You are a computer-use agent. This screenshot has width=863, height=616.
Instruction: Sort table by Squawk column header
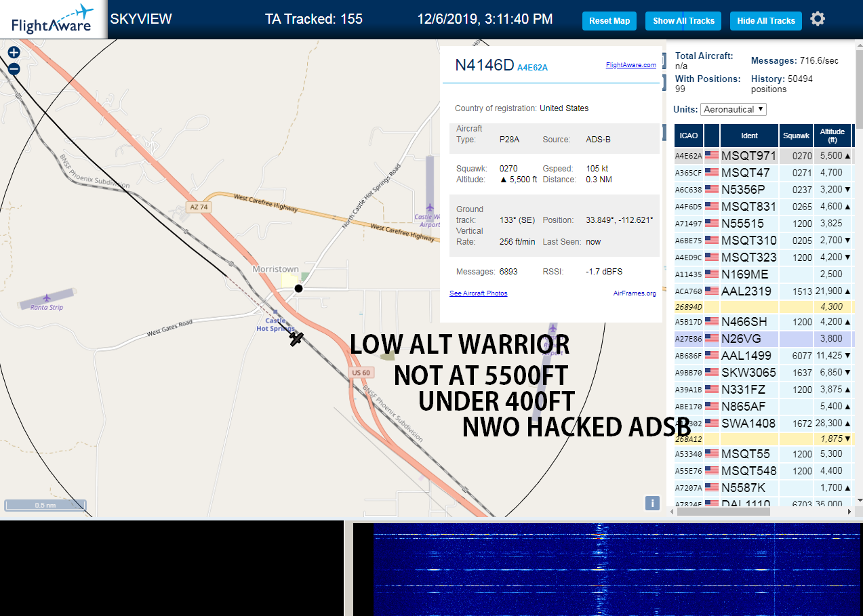click(x=796, y=136)
